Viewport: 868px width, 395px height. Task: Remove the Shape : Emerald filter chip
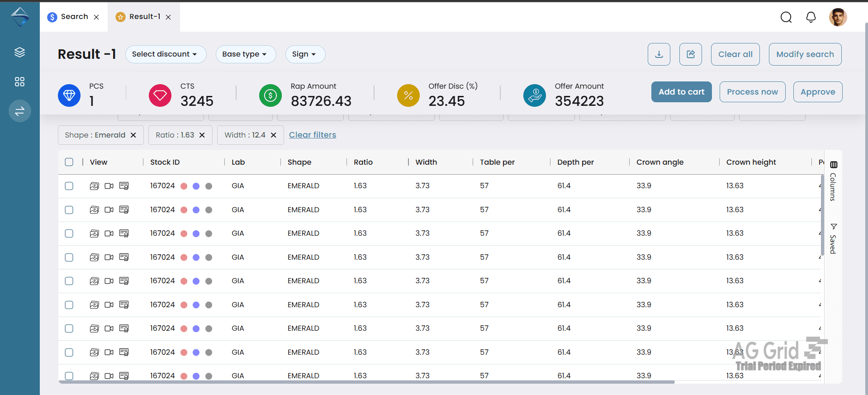(133, 135)
